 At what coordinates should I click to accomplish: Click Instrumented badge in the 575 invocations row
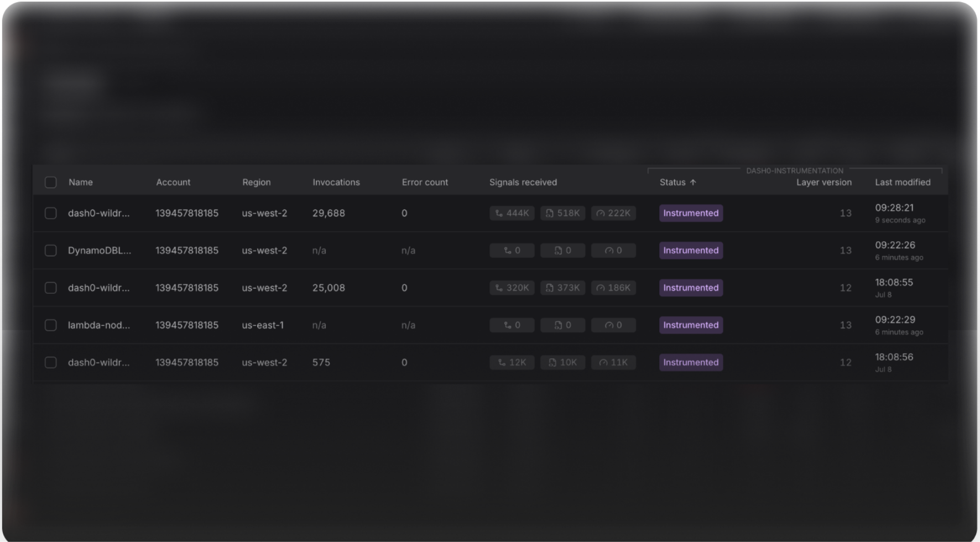(x=691, y=363)
